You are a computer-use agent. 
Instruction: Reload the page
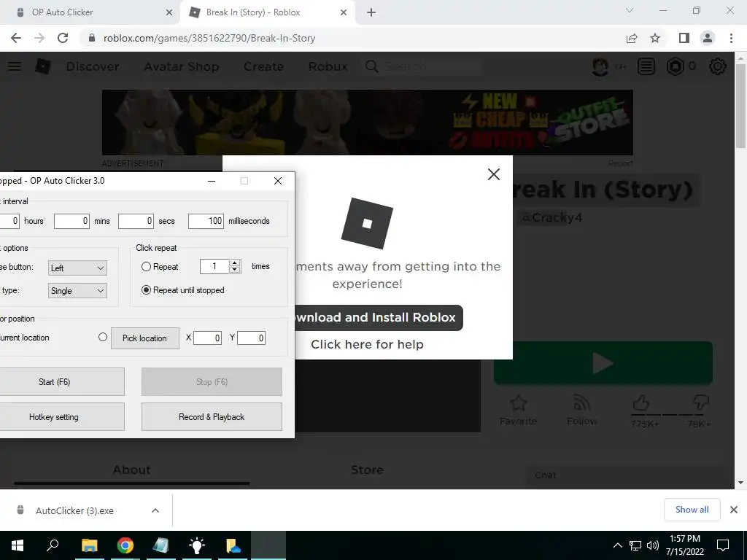click(63, 38)
